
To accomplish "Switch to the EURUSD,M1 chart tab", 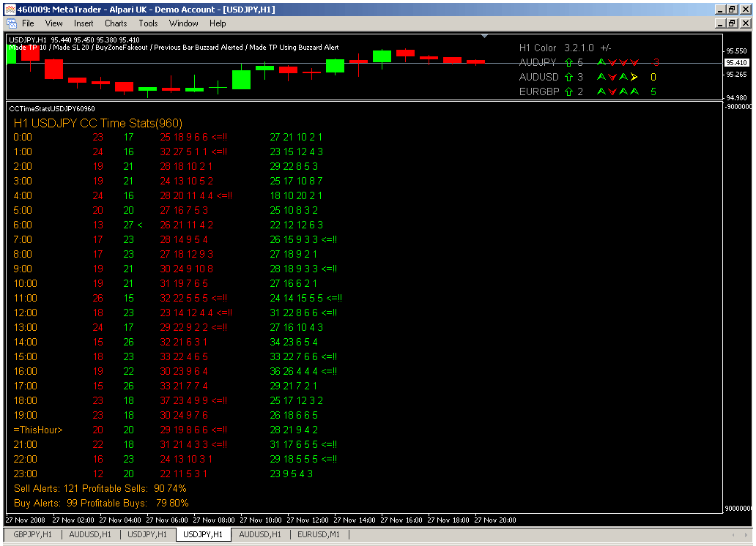I will coord(319,534).
